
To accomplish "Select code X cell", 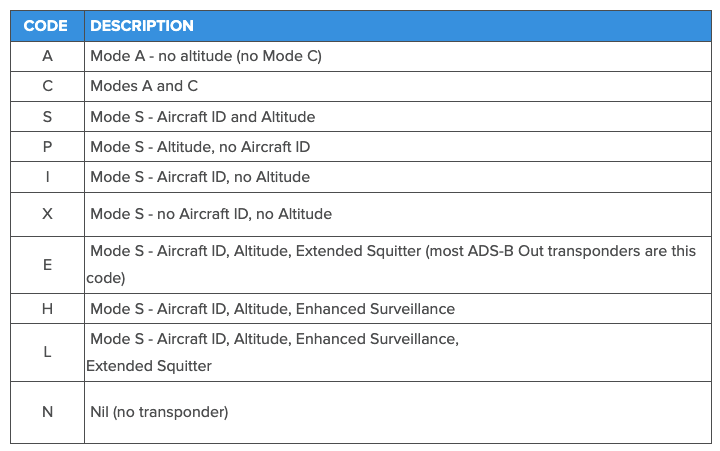I will pos(47,213).
